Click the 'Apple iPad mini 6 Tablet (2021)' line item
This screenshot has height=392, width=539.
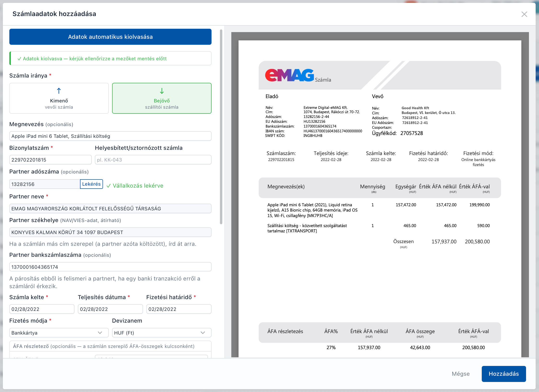pos(312,210)
